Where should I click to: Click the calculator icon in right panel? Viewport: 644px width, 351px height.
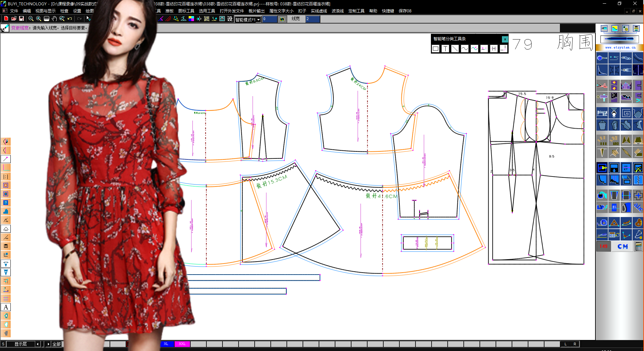(638, 247)
